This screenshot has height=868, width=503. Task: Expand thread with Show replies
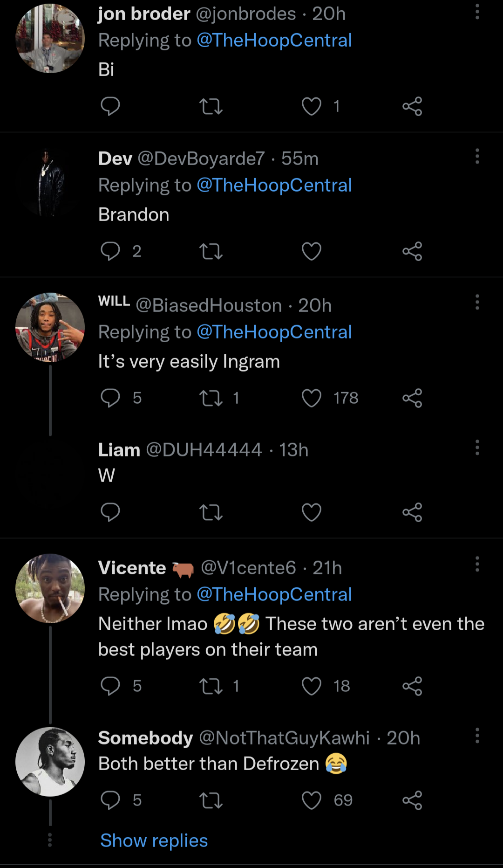coord(154,840)
